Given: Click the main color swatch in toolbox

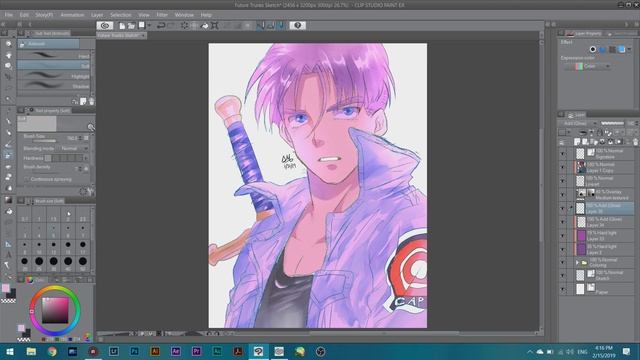Looking at the screenshot, I should pos(6,288).
